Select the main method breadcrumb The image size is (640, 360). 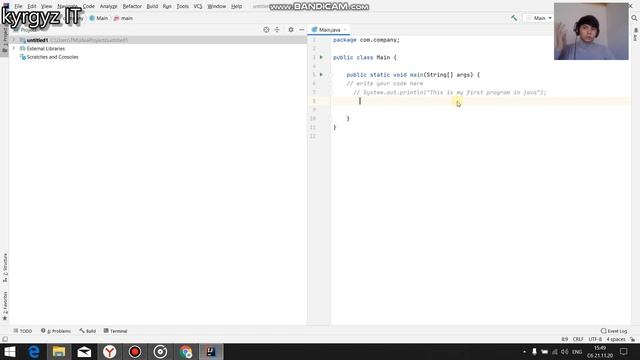(123, 18)
